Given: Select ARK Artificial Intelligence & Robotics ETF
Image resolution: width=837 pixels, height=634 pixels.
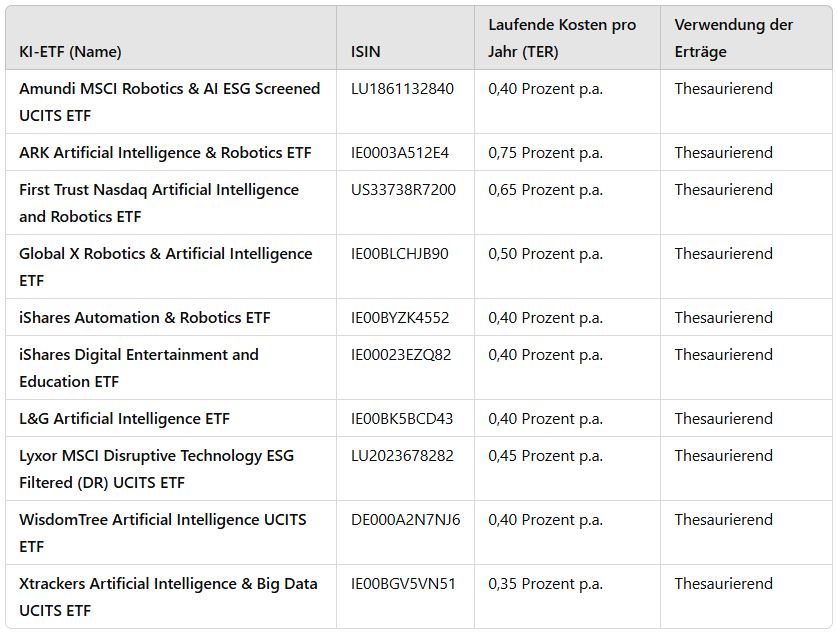Looking at the screenshot, I should pyautogui.click(x=165, y=153).
